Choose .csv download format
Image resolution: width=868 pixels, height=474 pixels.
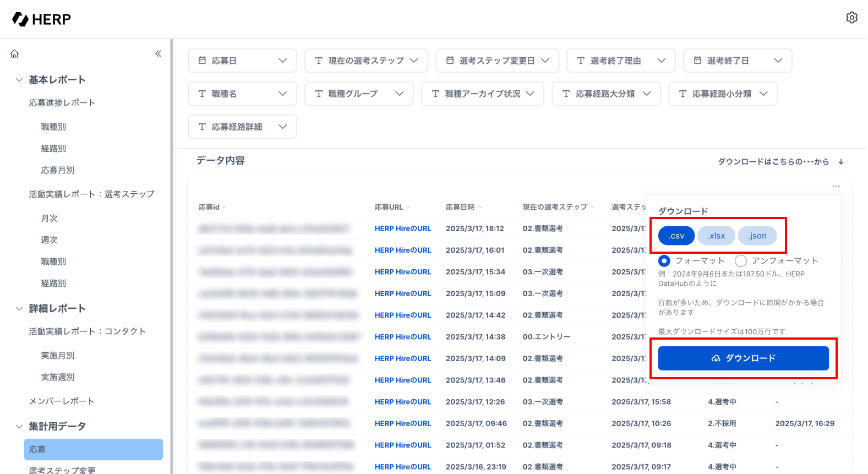(x=676, y=236)
